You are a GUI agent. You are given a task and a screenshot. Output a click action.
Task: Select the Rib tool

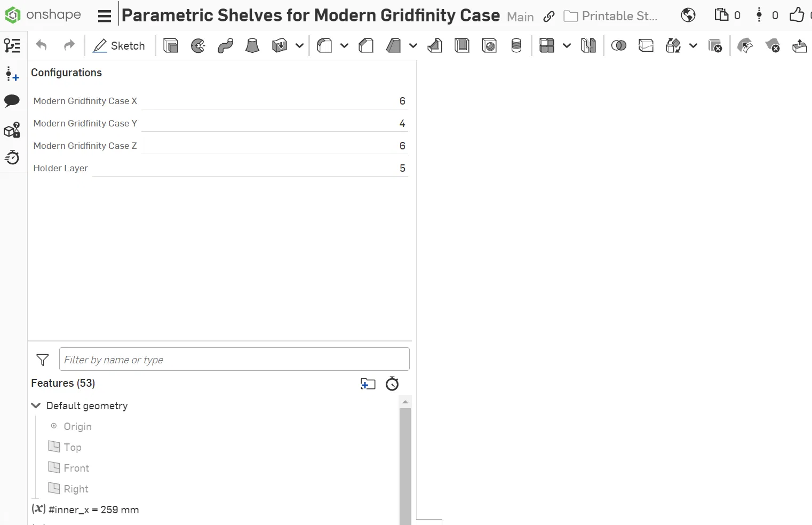click(435, 46)
